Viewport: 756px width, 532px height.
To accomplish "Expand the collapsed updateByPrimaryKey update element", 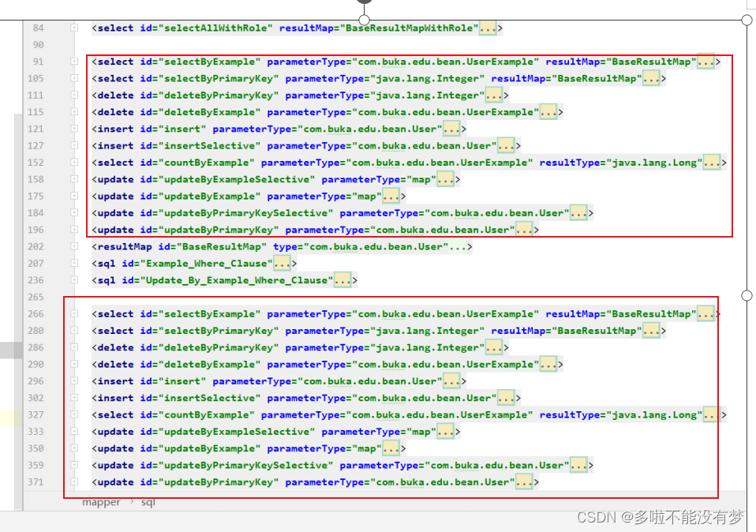I will (525, 229).
